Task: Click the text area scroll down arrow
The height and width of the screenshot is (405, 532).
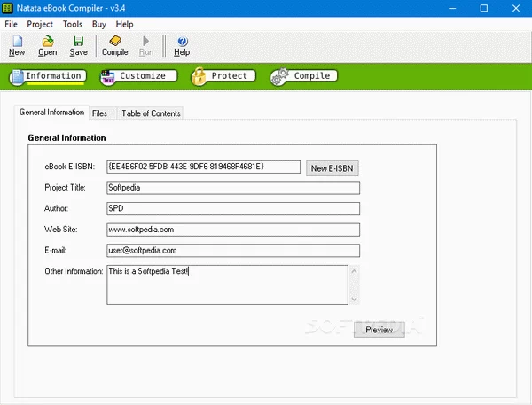Action: 354,299
